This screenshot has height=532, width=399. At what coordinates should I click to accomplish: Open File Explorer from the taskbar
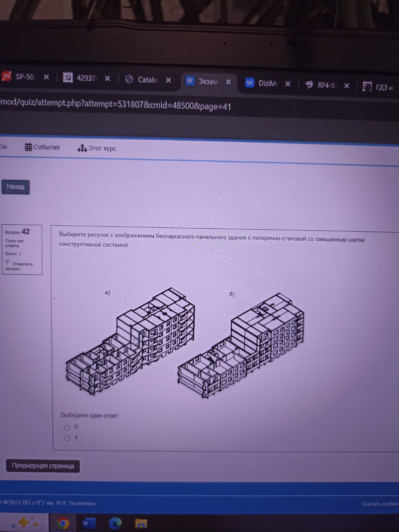tap(141, 523)
